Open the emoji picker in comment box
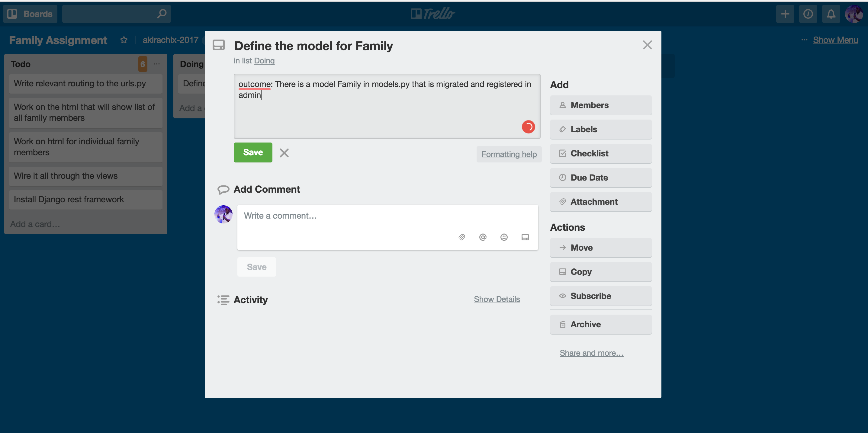The height and width of the screenshot is (433, 868). point(504,237)
